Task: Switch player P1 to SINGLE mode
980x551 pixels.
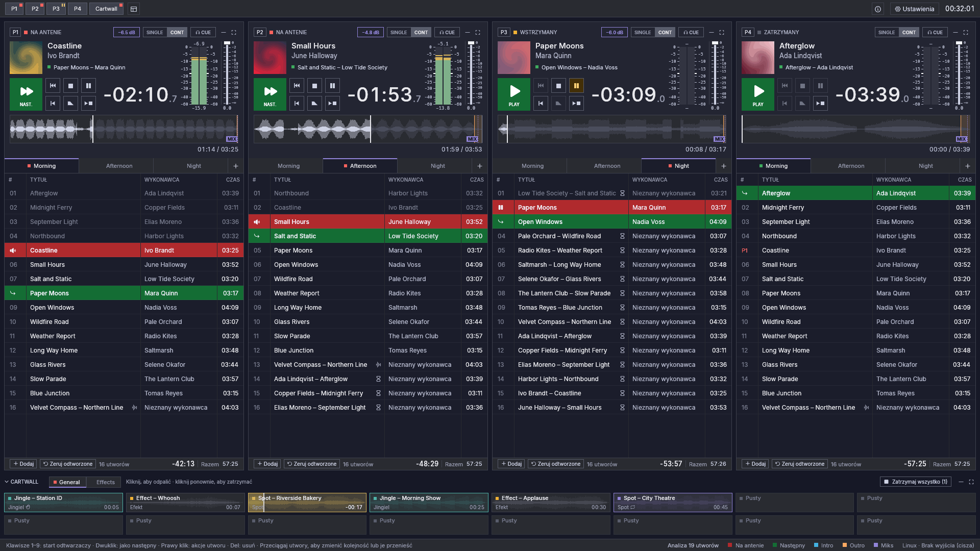Action: (155, 32)
